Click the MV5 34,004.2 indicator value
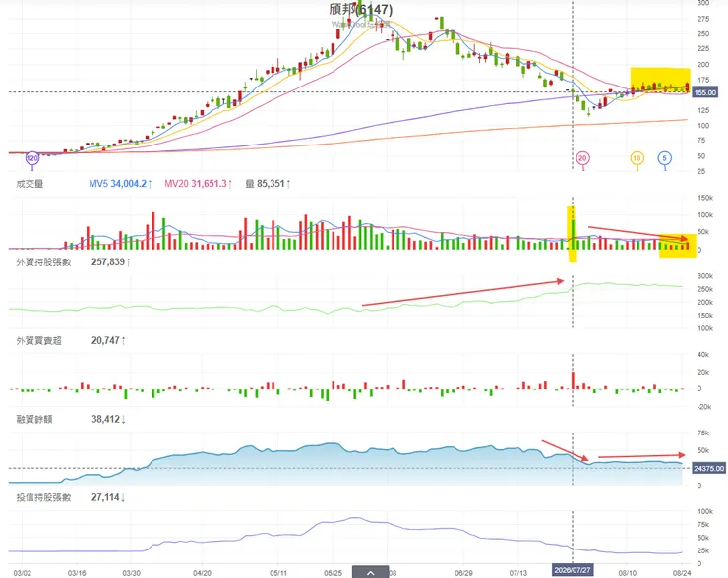This screenshot has width=728, height=578. point(120,184)
